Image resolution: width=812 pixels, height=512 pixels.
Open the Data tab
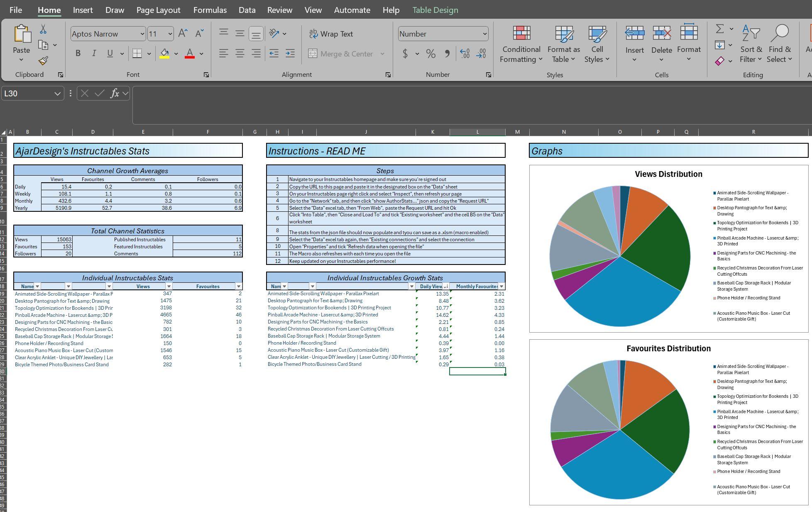[247, 10]
